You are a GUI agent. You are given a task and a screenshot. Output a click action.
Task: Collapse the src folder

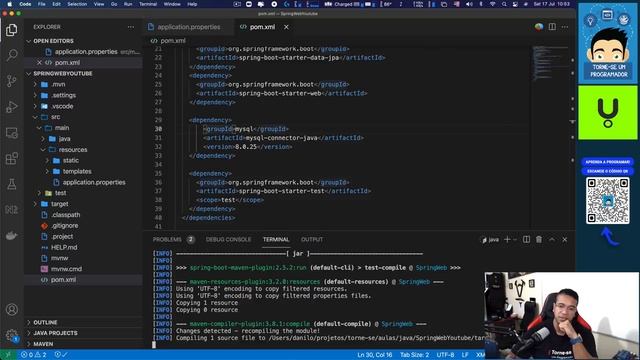pos(35,117)
